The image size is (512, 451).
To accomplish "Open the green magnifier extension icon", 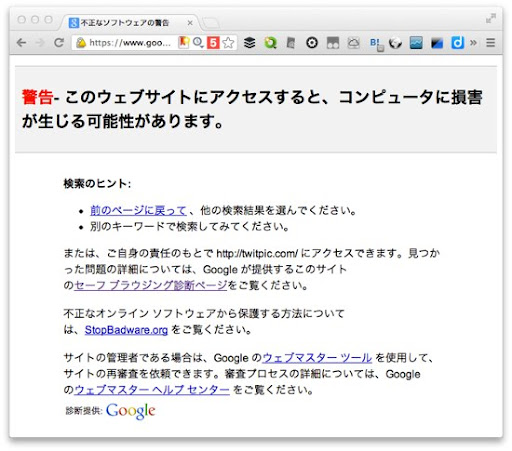I will click(270, 43).
